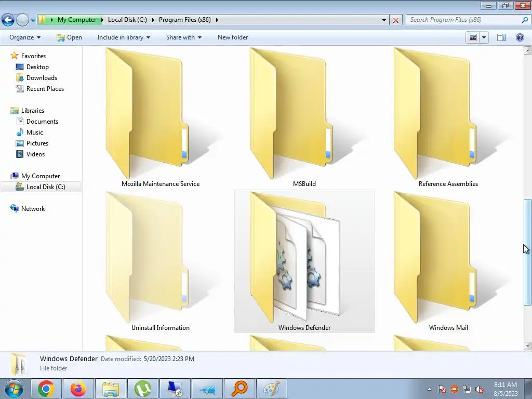Select Pictures library in navigation pane
The width and height of the screenshot is (532, 399).
point(37,143)
